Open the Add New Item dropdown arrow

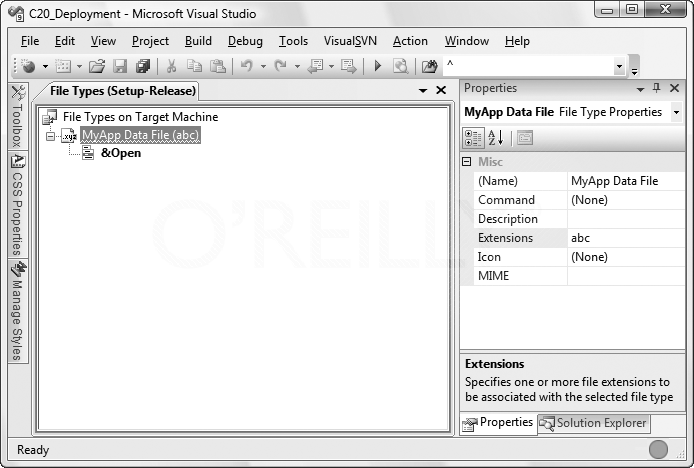(x=79, y=67)
